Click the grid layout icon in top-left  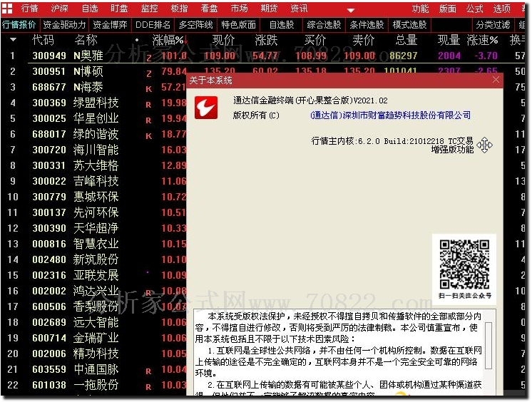click(x=7, y=8)
